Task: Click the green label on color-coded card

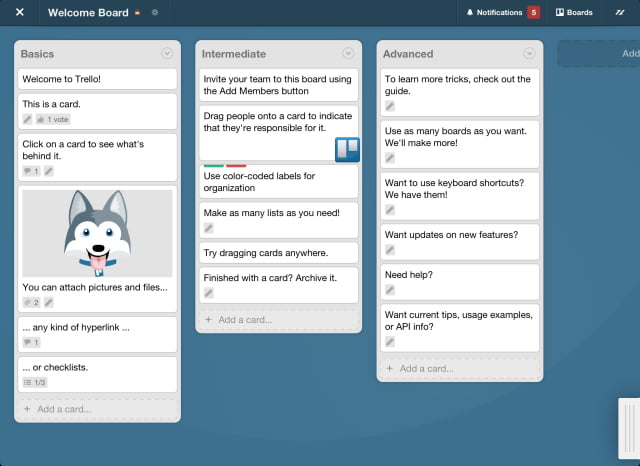Action: tap(213, 166)
